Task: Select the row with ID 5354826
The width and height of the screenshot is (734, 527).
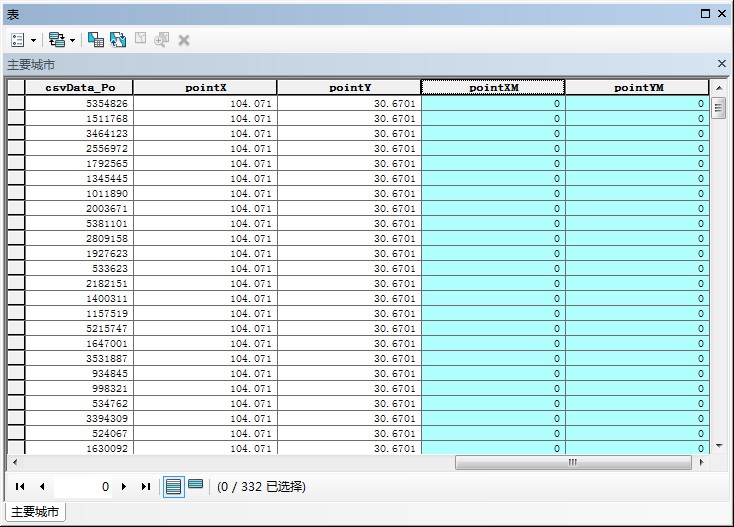Action: [x=15, y=103]
